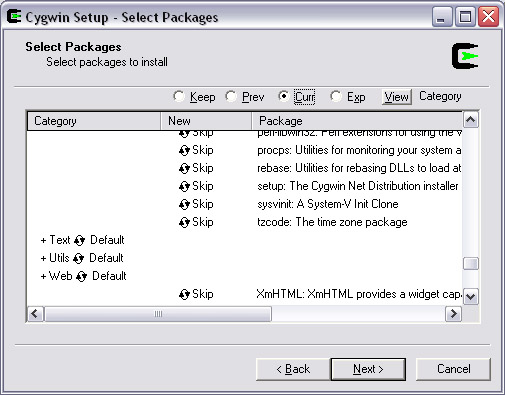505x395 pixels.
Task: Click cycle icon on procps row
Action: click(x=184, y=151)
